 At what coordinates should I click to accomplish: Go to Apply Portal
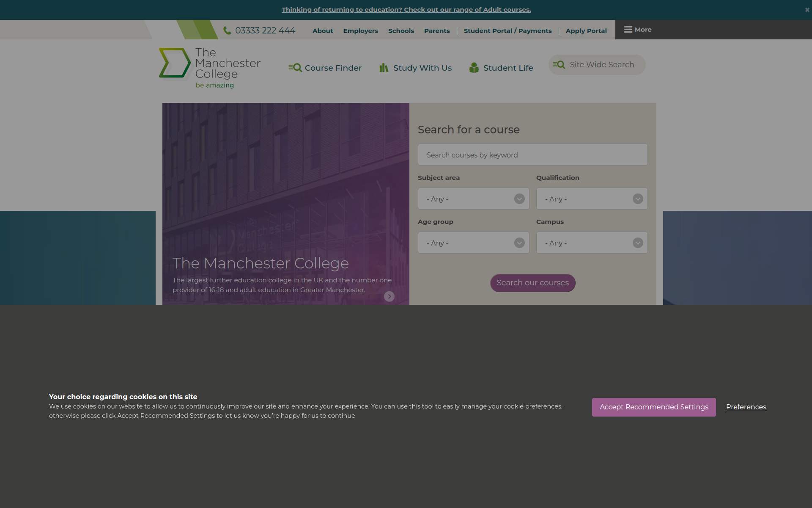[586, 31]
